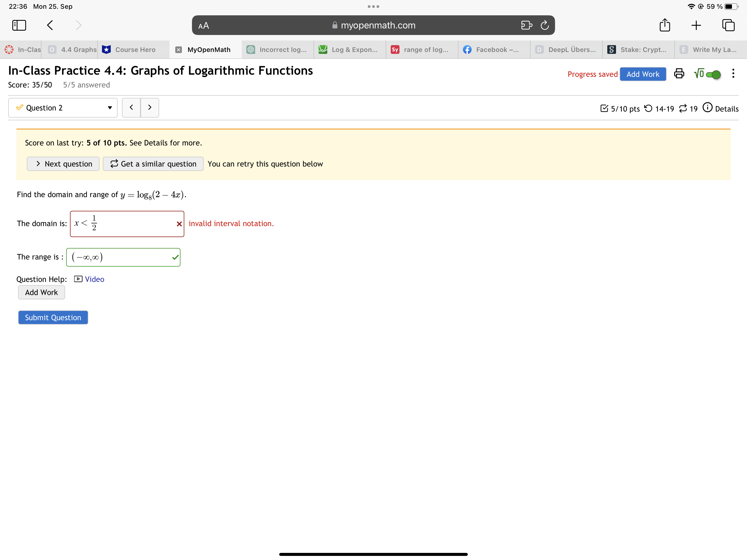The height and width of the screenshot is (560, 747).
Task: Go back with the browser back arrow
Action: [50, 25]
